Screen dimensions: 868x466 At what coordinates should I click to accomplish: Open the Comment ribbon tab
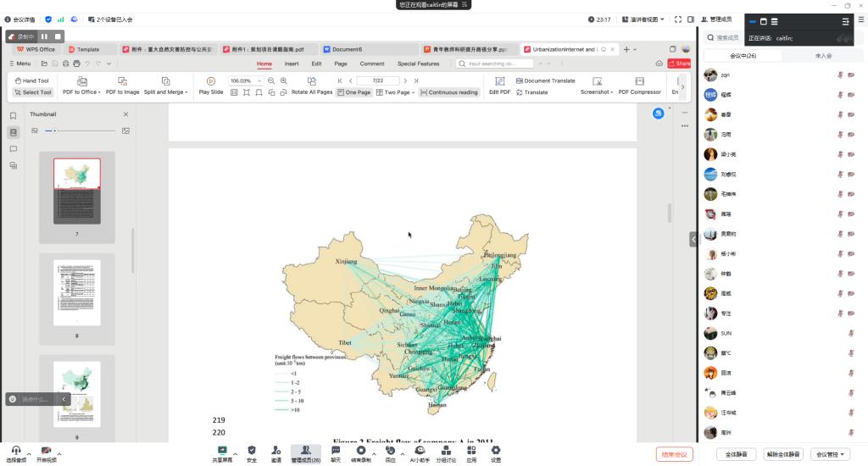[371, 64]
